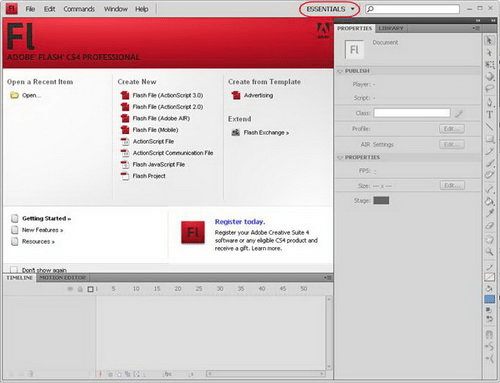
Task: Open the Window menu
Action: [116, 9]
